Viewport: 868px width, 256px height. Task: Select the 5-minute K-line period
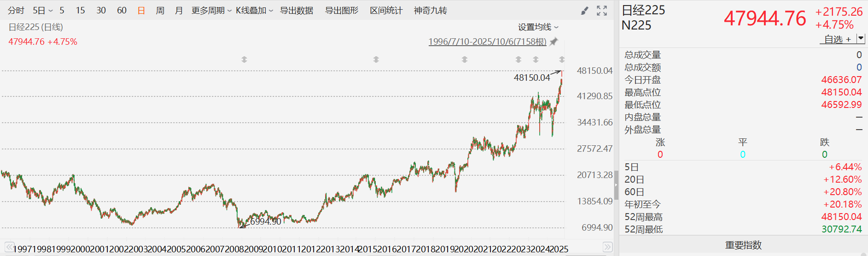pos(62,11)
